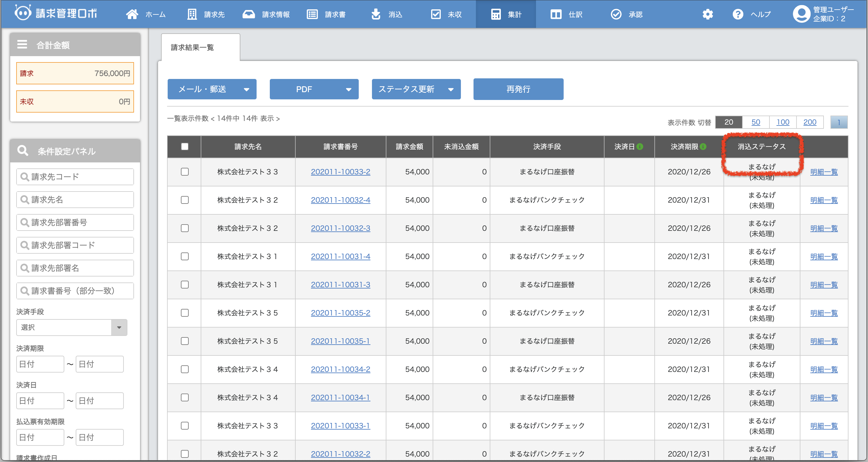Image resolution: width=868 pixels, height=462 pixels.
Task: Open 承認 circle-check icon
Action: tap(616, 14)
